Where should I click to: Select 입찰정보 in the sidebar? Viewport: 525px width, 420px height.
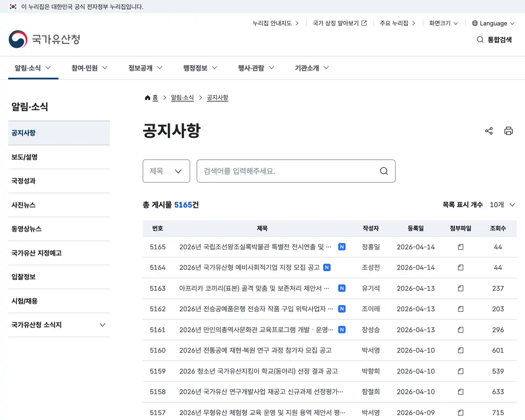(x=59, y=277)
